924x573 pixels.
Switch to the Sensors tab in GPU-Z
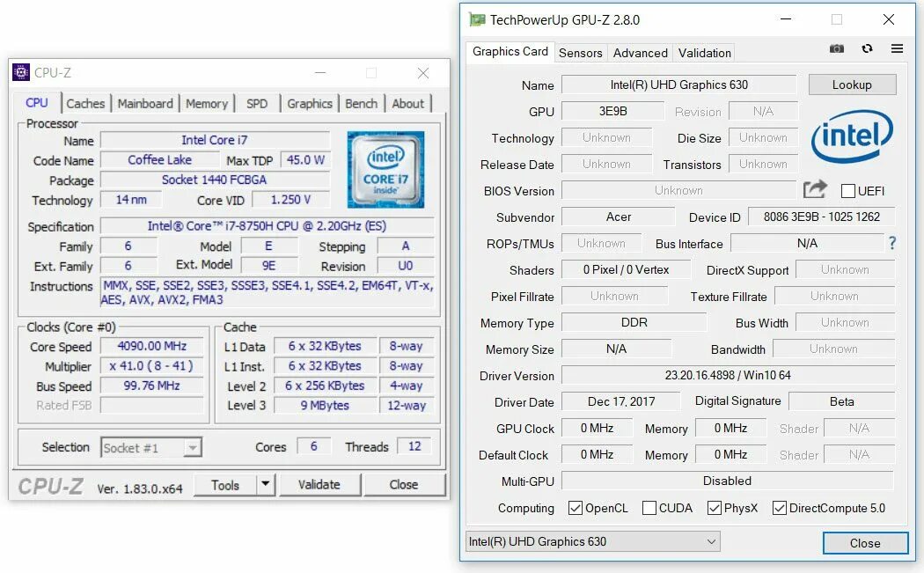click(x=581, y=53)
